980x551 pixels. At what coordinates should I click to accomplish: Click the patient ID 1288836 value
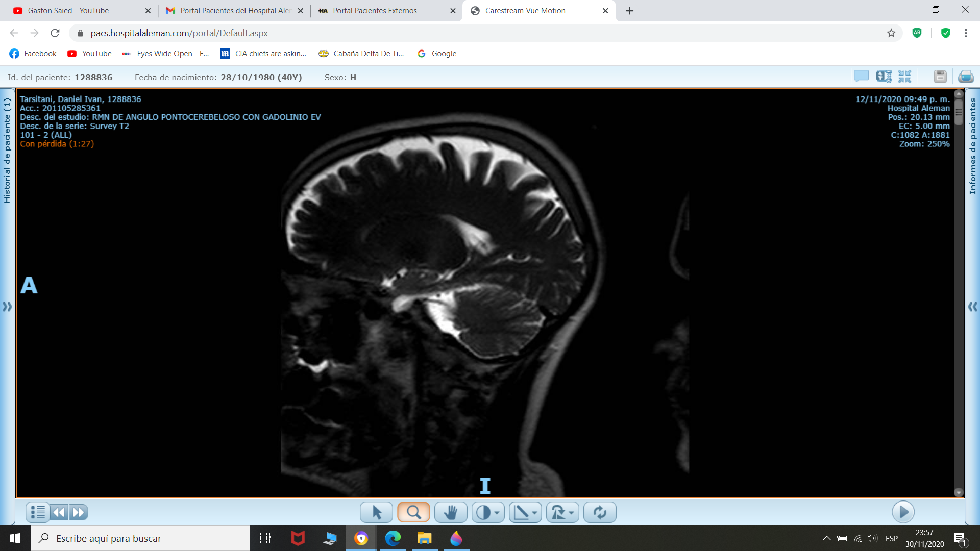pos(93,78)
